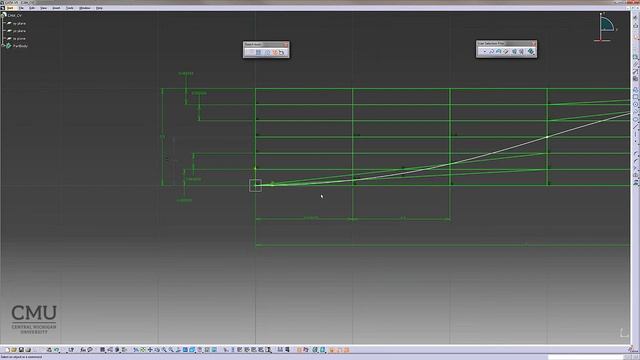Viewport: 640px width, 360px height.
Task: Enable the Point filter in User Selection Filter
Action: click(484, 51)
